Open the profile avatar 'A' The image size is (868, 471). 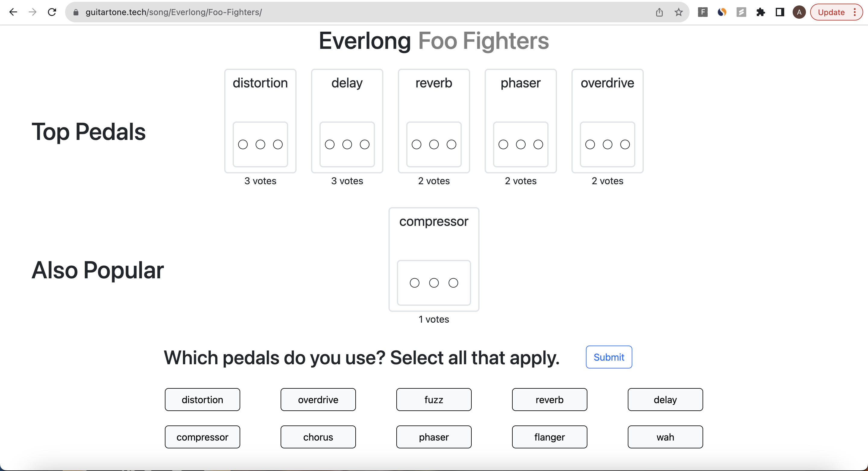799,12
